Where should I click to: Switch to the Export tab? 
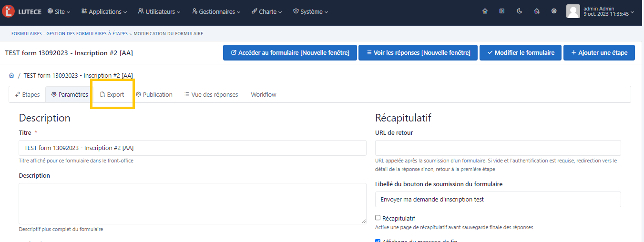[112, 95]
